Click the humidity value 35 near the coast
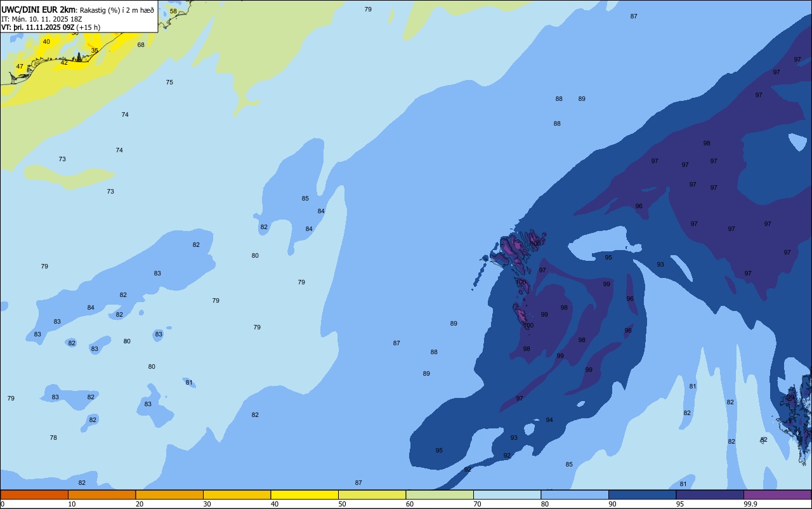812x509 pixels. click(95, 50)
